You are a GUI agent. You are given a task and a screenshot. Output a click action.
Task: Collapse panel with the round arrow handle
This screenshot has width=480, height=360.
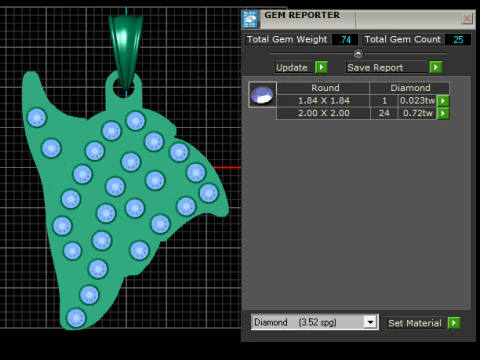[358, 53]
